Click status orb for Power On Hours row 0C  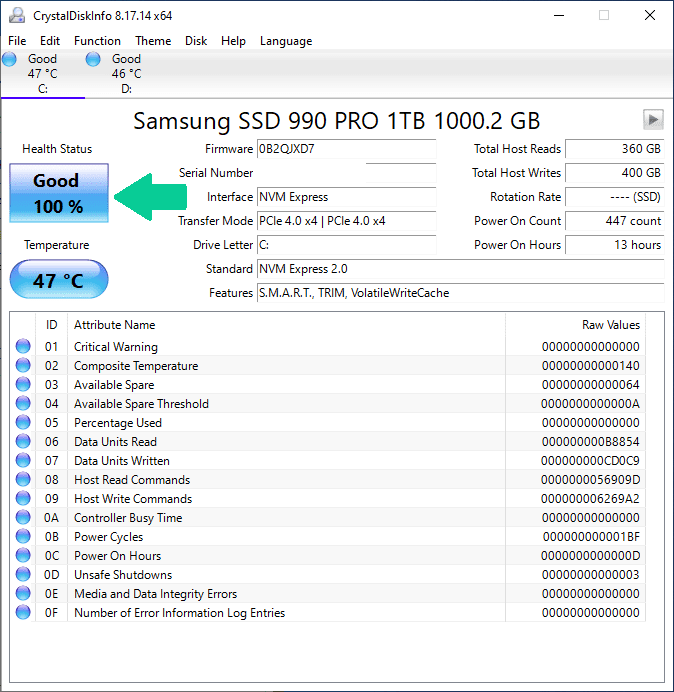[23, 555]
